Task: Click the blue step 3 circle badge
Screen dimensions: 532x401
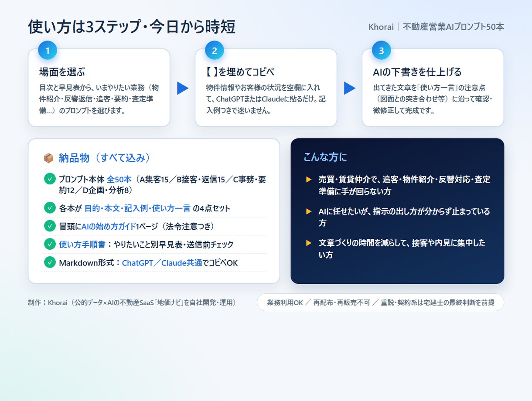Action: 381,51
